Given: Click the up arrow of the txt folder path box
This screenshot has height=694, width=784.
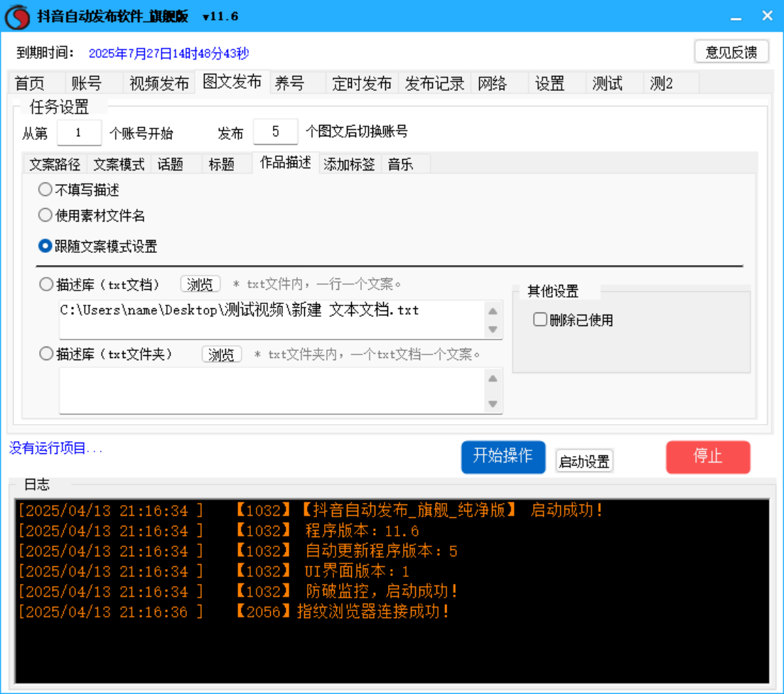Looking at the screenshot, I should click(x=493, y=379).
